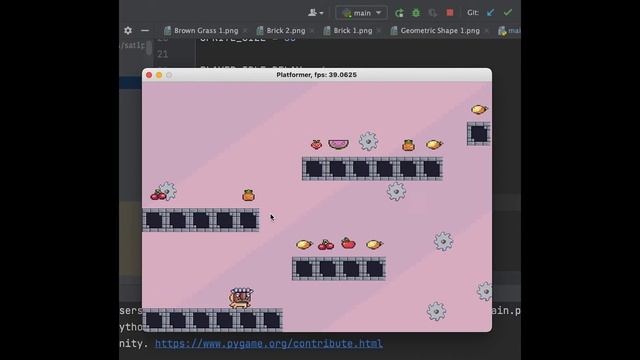Open the main run configuration dropdown
This screenshot has width=640, height=360.
pyautogui.click(x=361, y=13)
